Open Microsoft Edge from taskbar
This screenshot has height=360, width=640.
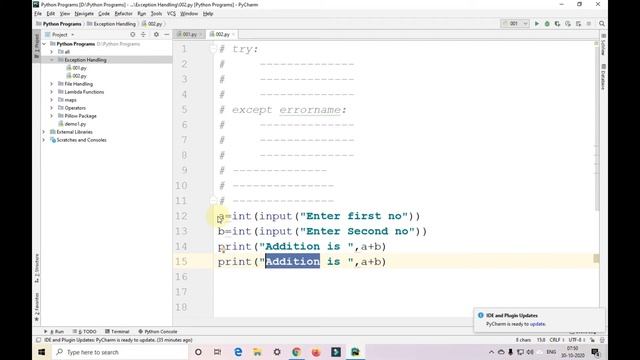pyautogui.click(x=238, y=352)
